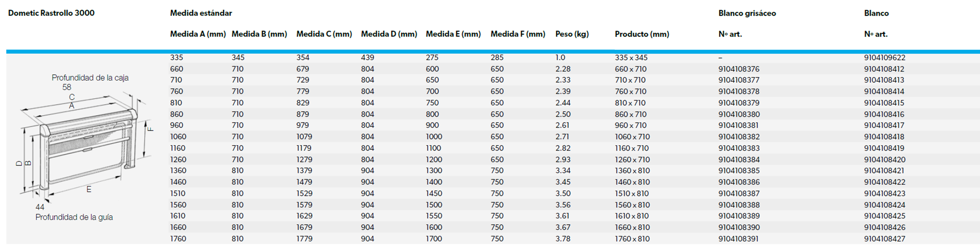Open article number 9104109622
The width and height of the screenshot is (980, 246).
(885, 57)
